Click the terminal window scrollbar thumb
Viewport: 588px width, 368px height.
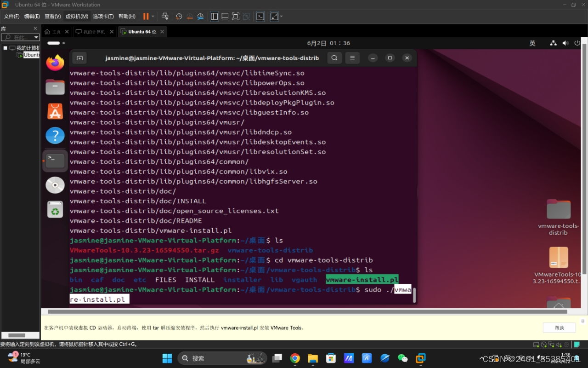(x=414, y=296)
